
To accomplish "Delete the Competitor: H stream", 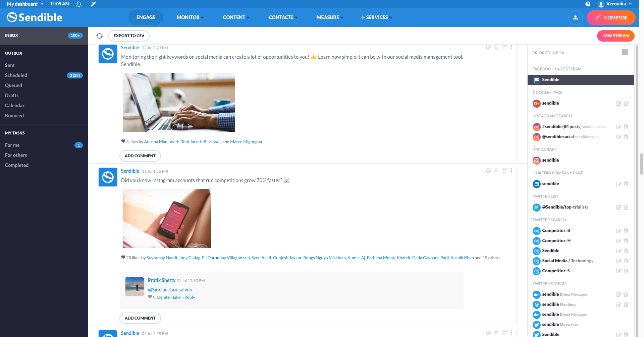I will 626,241.
